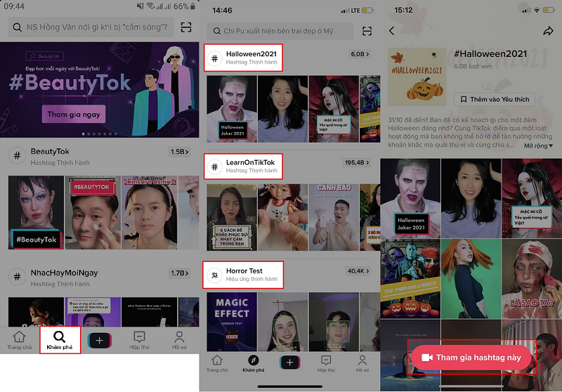The image size is (562, 392).
Task: Tap the Halloween2021 hash symbol icon
Action: [x=214, y=58]
